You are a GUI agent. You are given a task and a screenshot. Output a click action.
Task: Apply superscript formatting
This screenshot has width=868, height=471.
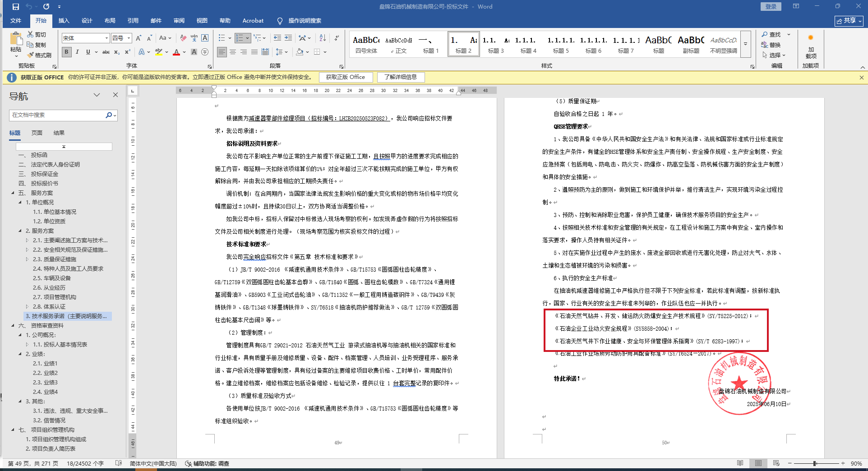click(x=128, y=52)
